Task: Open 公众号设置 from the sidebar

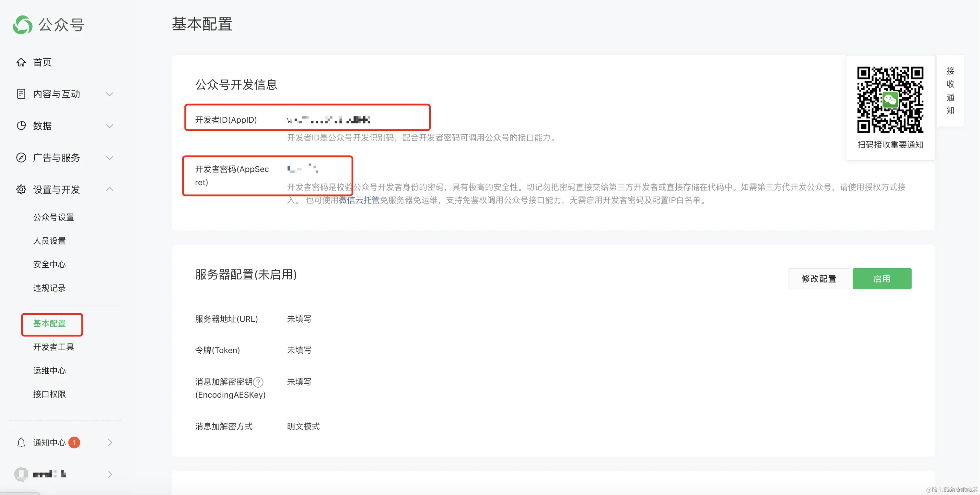Action: click(53, 217)
